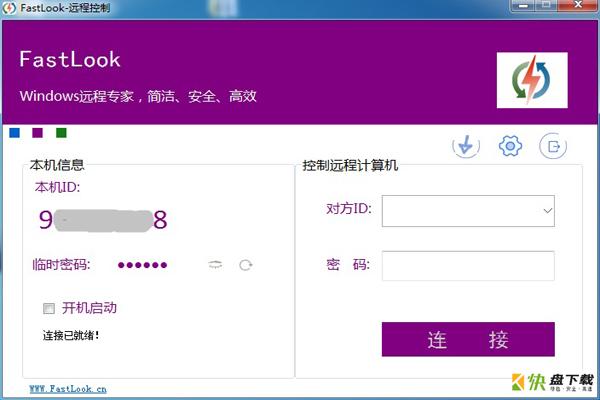Select the green theme color square
The image size is (600, 400).
(x=61, y=133)
